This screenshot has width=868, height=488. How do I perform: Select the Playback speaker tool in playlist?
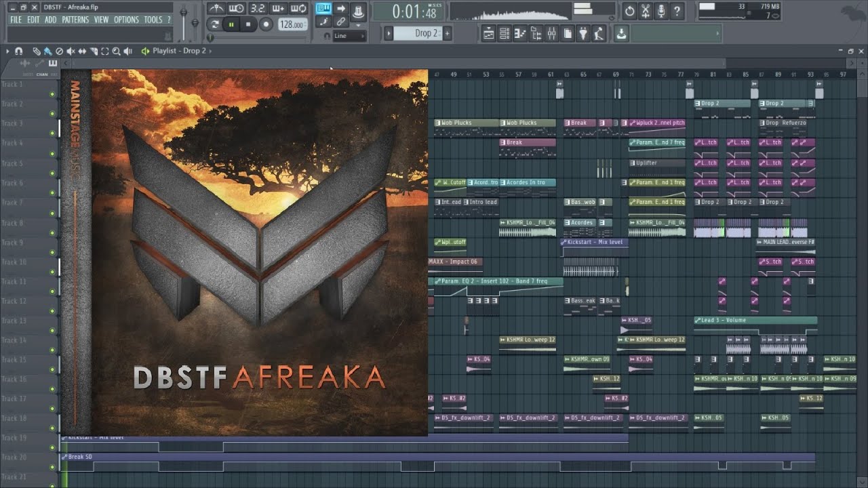tap(127, 52)
